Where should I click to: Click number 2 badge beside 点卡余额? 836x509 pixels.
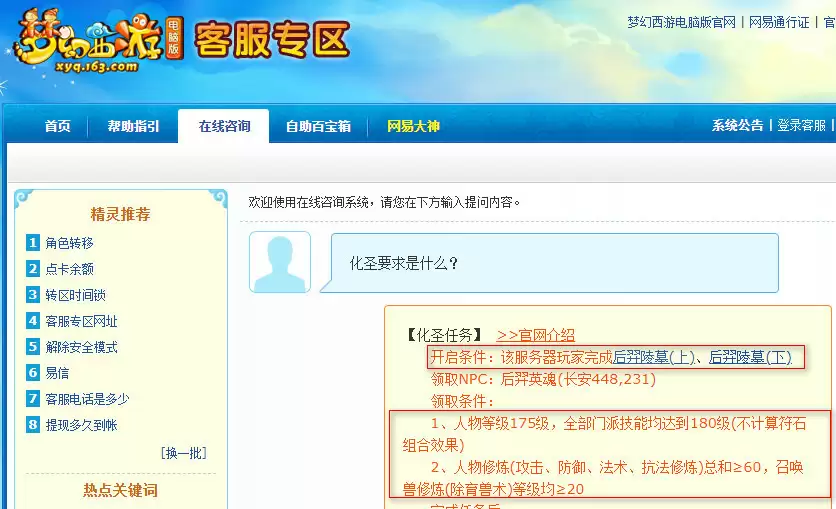coord(33,269)
